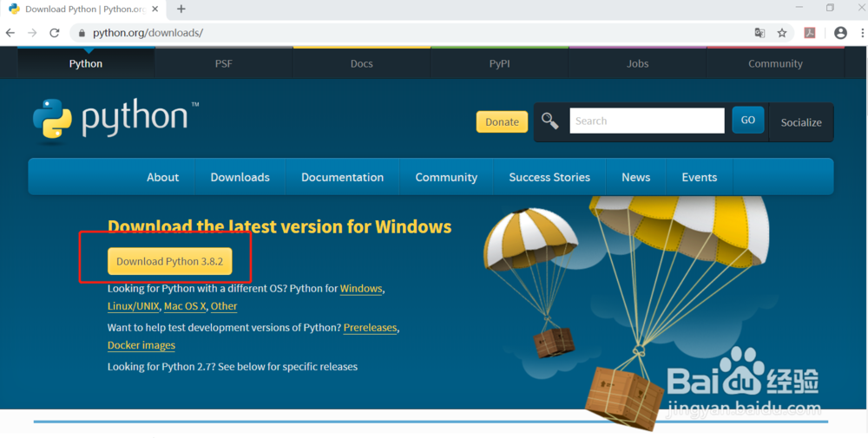Viewport: 868px width, 438px height.
Task: Open the News navigation menu
Action: pos(636,177)
